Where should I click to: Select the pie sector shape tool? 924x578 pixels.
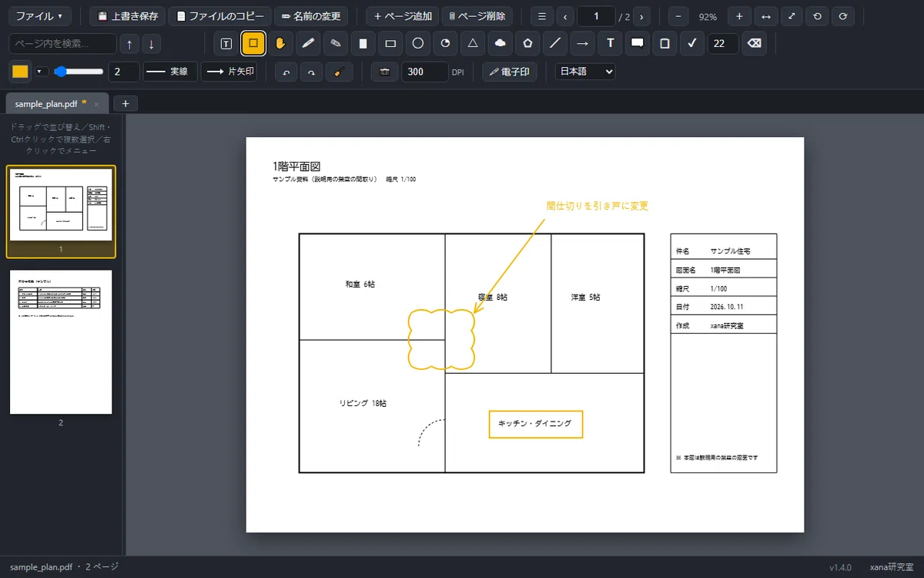click(445, 43)
